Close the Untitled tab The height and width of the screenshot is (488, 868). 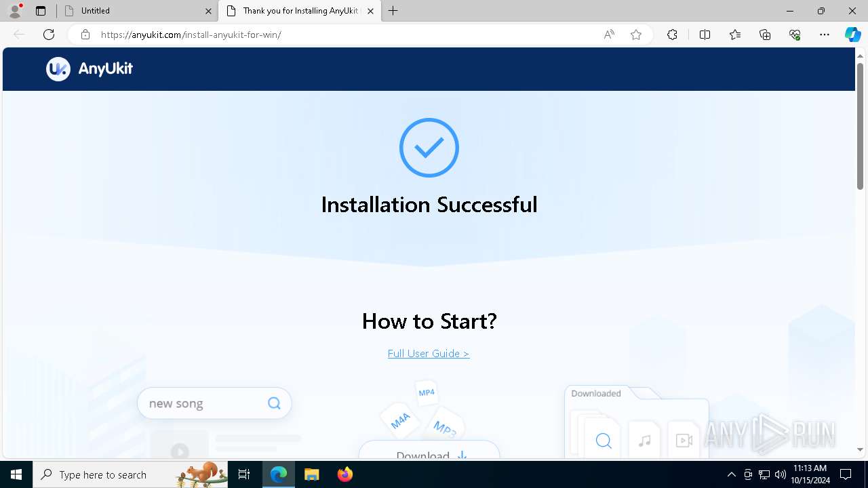(208, 11)
